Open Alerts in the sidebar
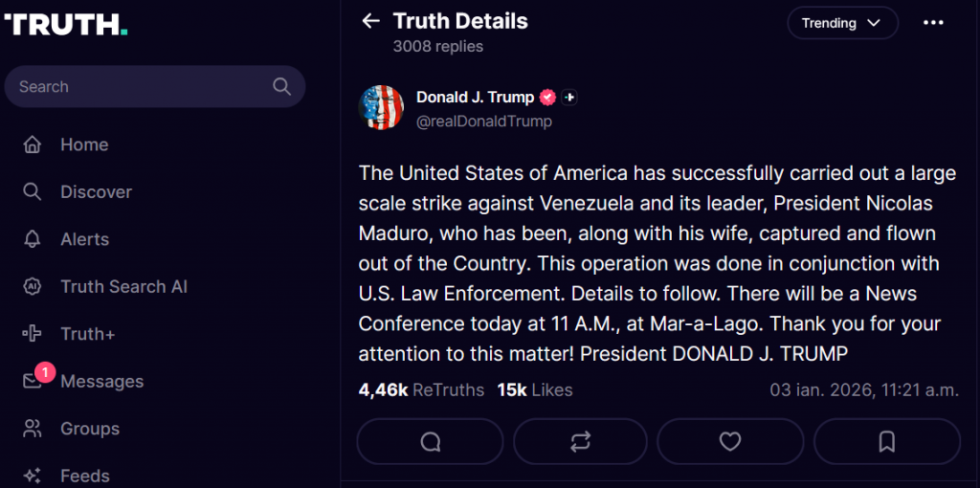This screenshot has height=488, width=980. (84, 239)
